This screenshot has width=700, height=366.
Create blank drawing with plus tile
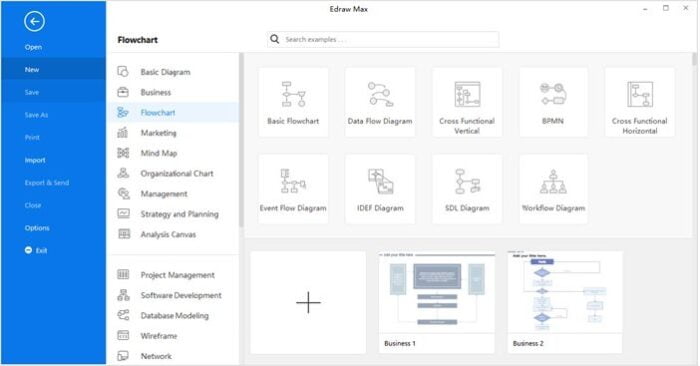click(x=308, y=302)
